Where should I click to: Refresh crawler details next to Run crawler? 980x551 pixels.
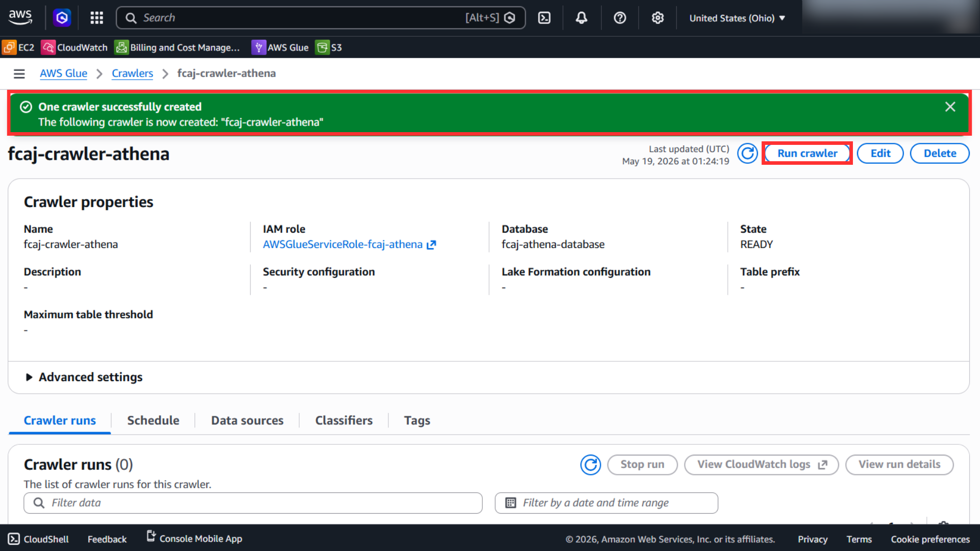[748, 154]
